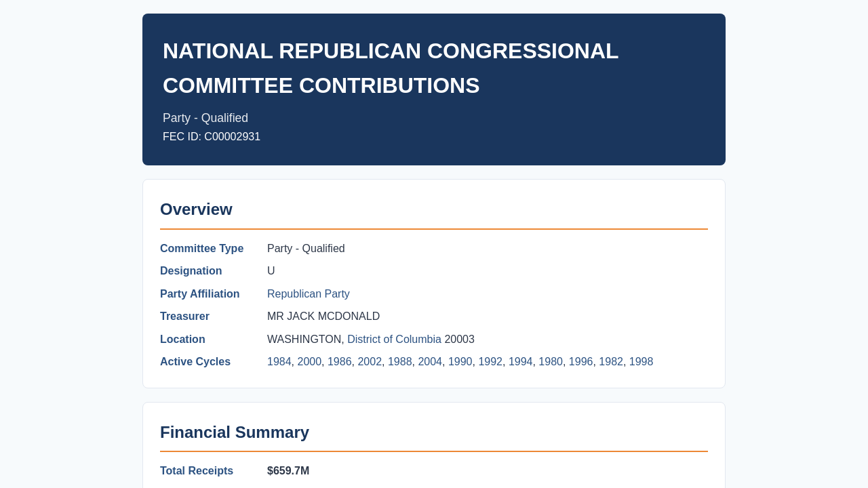Screen dimensions: 868x488
Task: Click the treasurer name MR JACK MCDONALD
Action: [x=323, y=317]
